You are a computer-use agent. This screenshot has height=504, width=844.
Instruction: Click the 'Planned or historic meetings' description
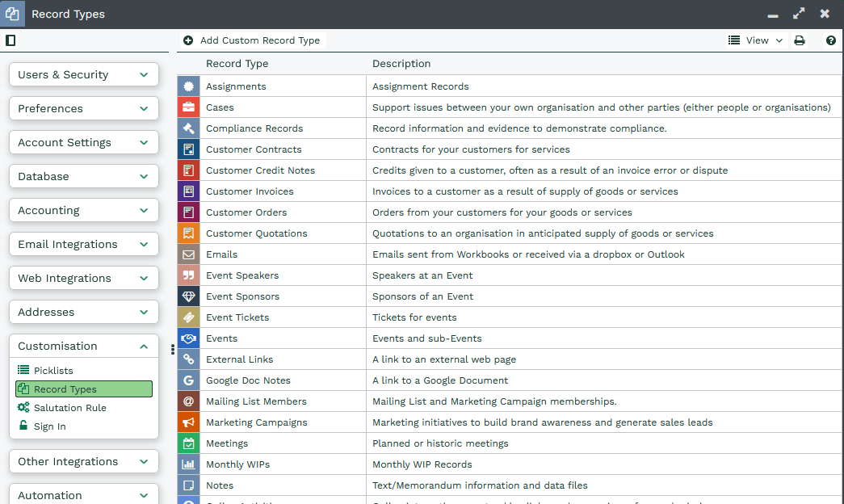tap(440, 443)
